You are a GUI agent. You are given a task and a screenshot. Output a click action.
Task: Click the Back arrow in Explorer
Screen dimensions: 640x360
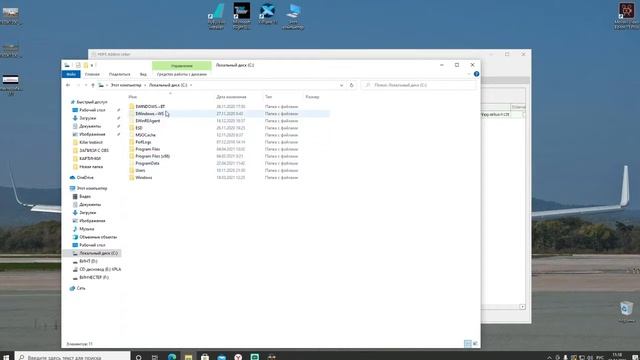coord(68,85)
